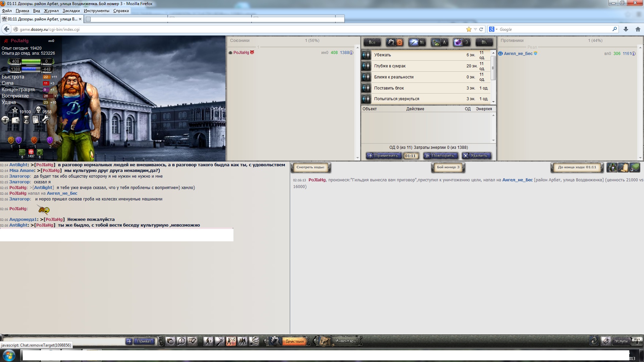The image size is (644, 362).
Task: Open the info icon beside Ангел_не_Бес
Action: tap(634, 54)
